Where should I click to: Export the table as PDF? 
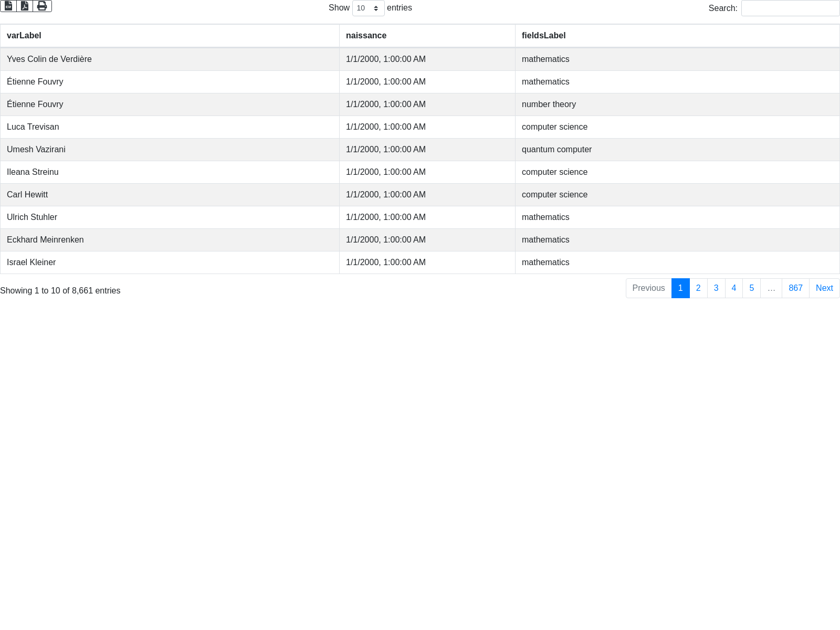pyautogui.click(x=25, y=6)
